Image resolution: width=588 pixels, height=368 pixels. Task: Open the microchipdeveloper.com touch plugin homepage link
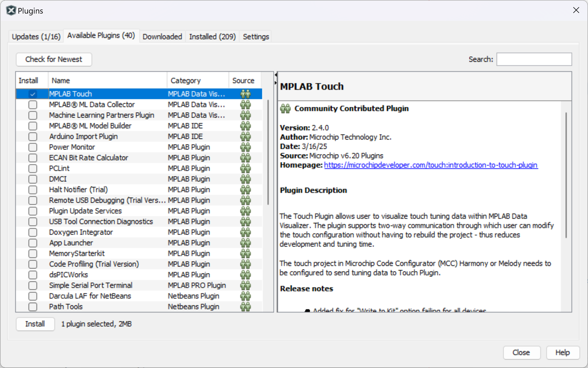tap(431, 165)
